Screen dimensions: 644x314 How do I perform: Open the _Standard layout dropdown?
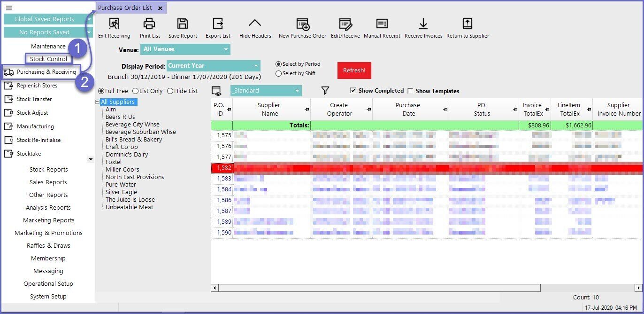(x=266, y=91)
